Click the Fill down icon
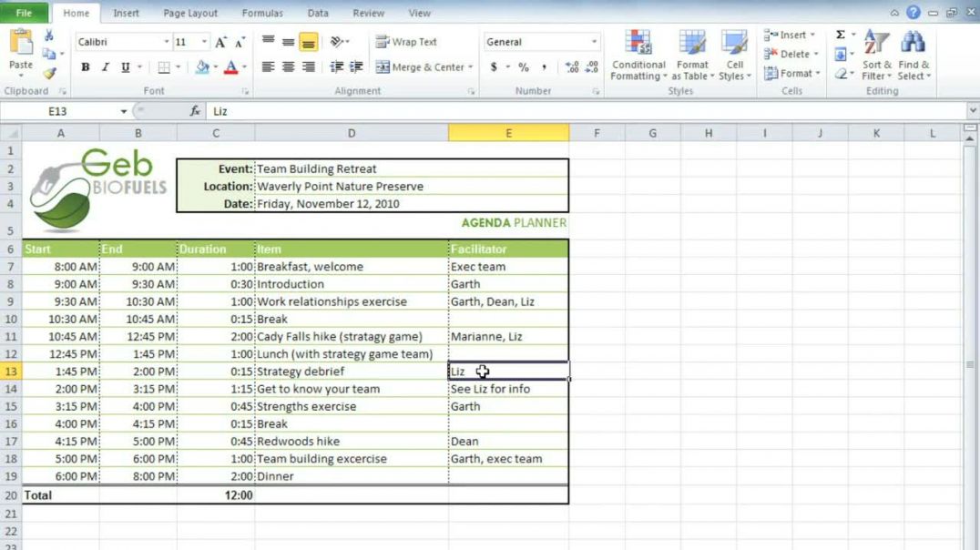980x550 pixels. point(841,55)
